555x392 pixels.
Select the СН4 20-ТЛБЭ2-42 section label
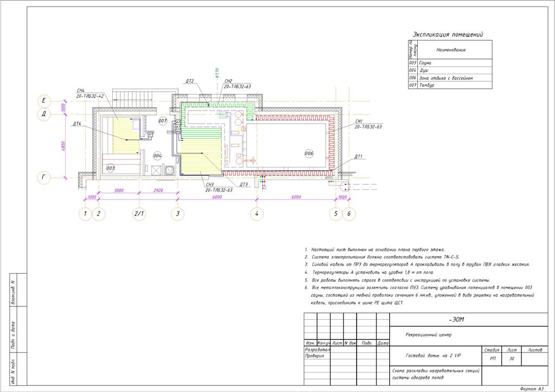pos(90,93)
